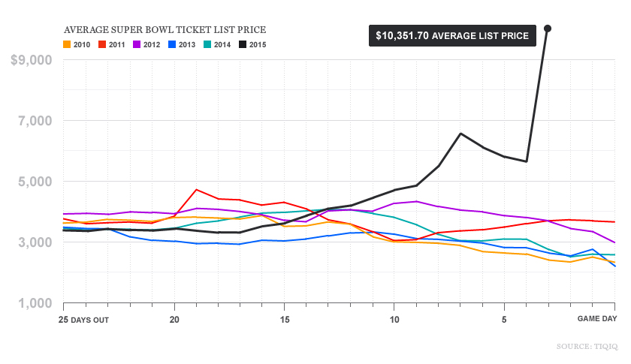Click the $10,351.70 average list price tooltip
Screen dimensions: 631x364
[x=451, y=35]
